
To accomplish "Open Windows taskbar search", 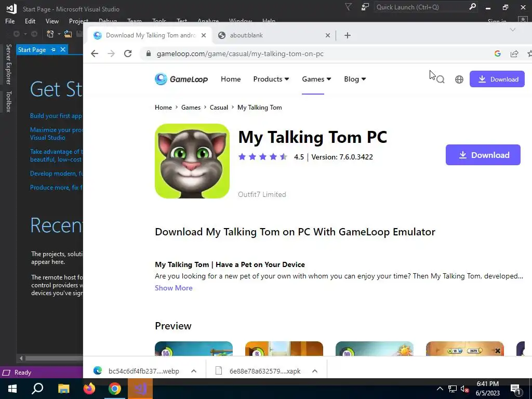I will pyautogui.click(x=37, y=389).
